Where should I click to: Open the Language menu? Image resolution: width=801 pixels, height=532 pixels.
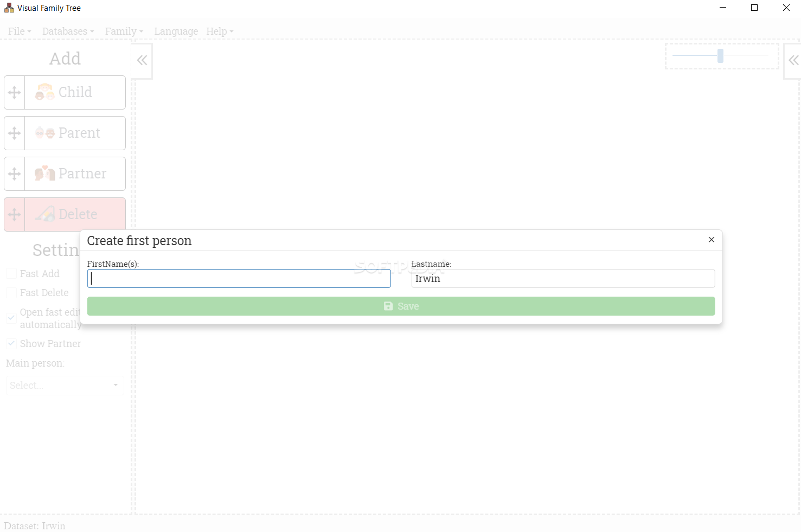pyautogui.click(x=176, y=31)
